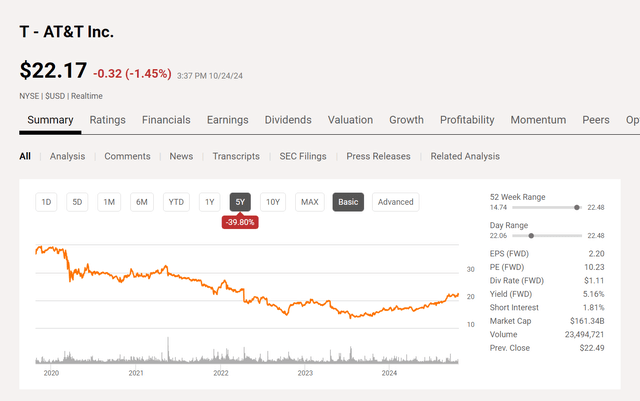
Task: Switch to the Peers tab
Action: pyautogui.click(x=596, y=120)
